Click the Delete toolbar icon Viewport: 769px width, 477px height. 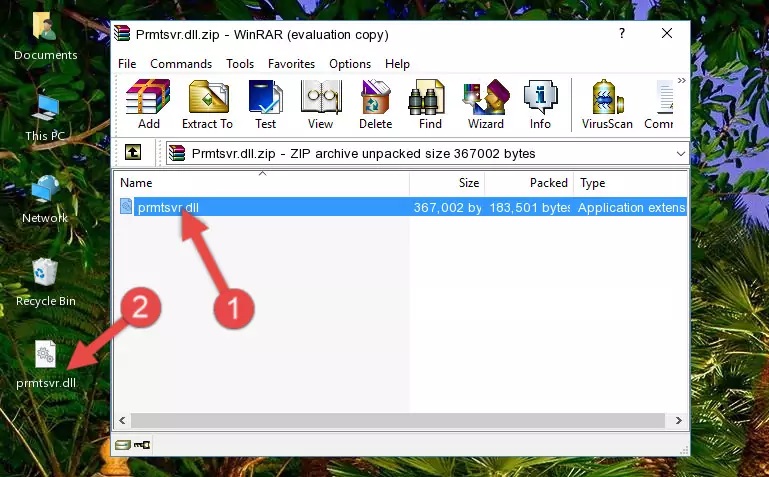point(376,104)
